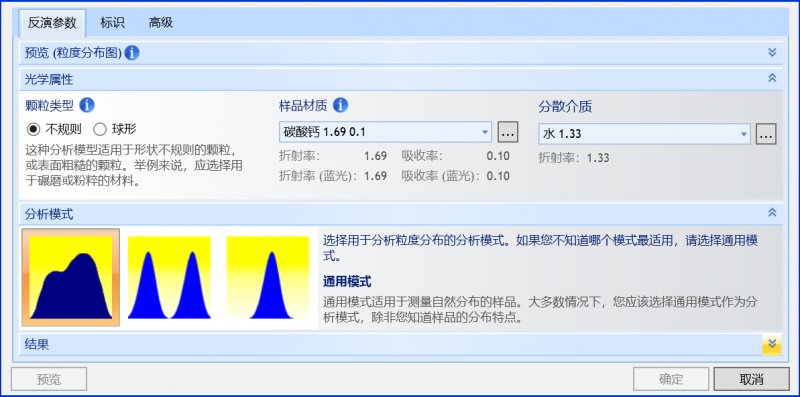Click the 吸收率 (蓝光) value 0.10
The height and width of the screenshot is (397, 800).
tap(498, 176)
